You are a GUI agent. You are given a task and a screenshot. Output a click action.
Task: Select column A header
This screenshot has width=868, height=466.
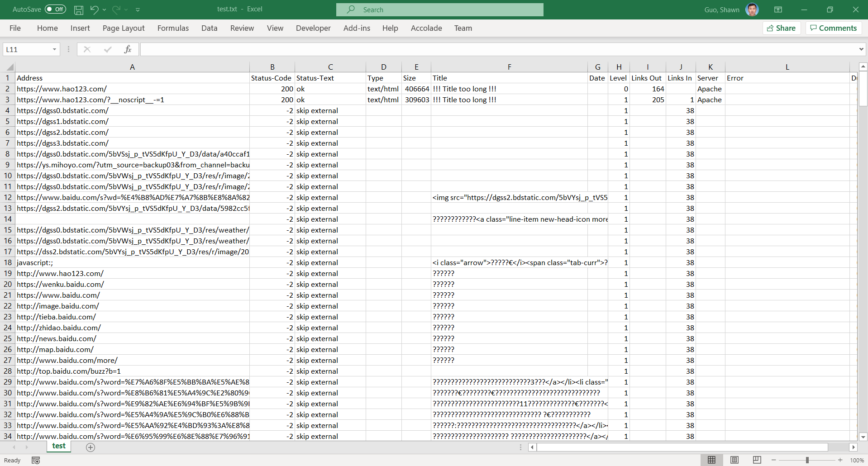click(x=132, y=67)
